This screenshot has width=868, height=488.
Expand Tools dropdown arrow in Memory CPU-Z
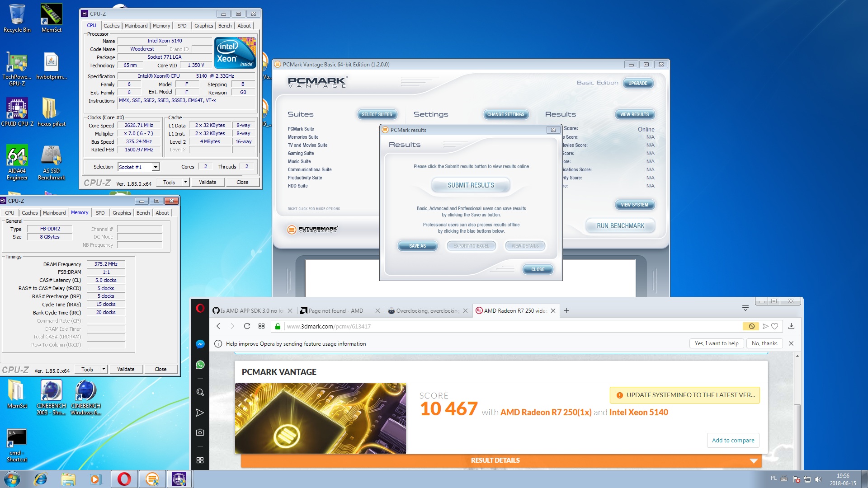coord(104,369)
